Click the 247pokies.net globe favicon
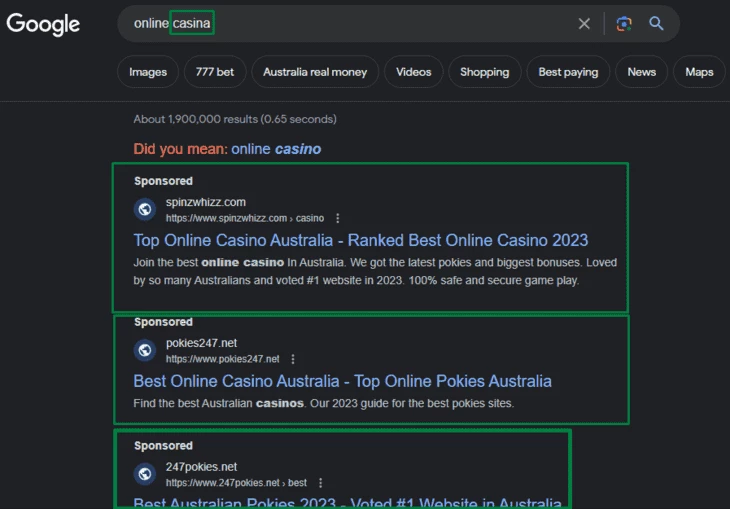 [145, 474]
